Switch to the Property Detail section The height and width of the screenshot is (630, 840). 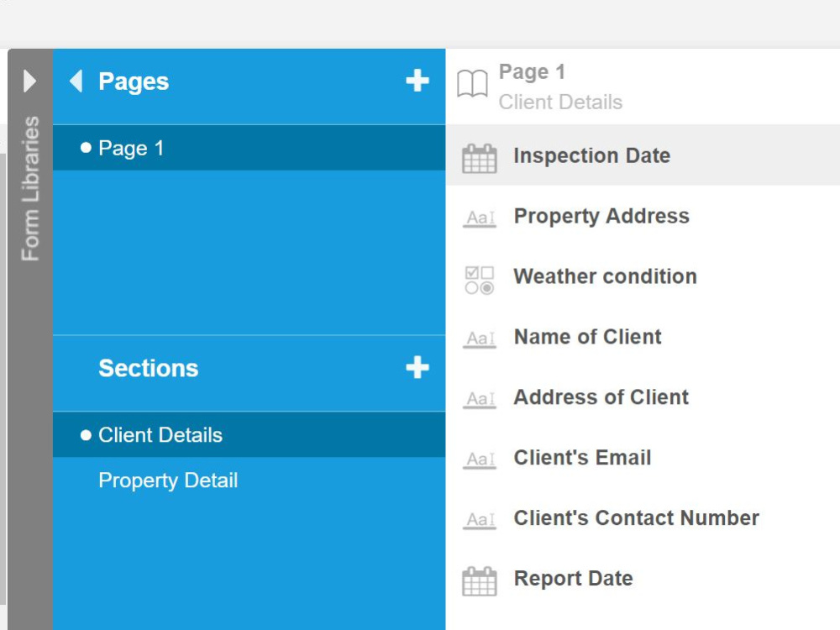pyautogui.click(x=168, y=480)
